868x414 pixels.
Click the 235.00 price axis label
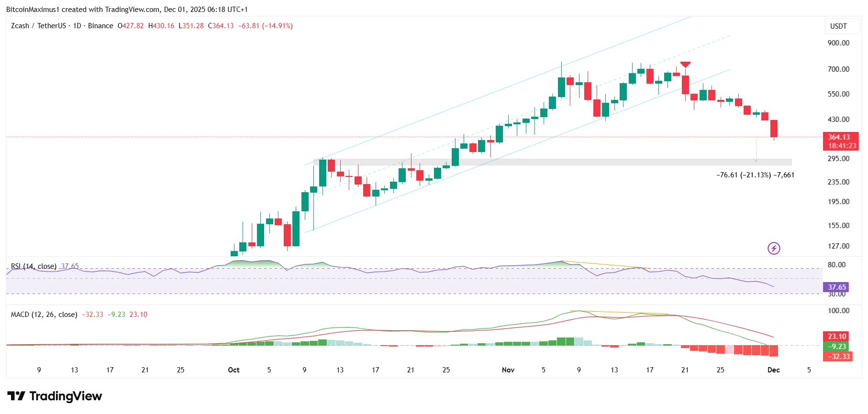tap(839, 182)
